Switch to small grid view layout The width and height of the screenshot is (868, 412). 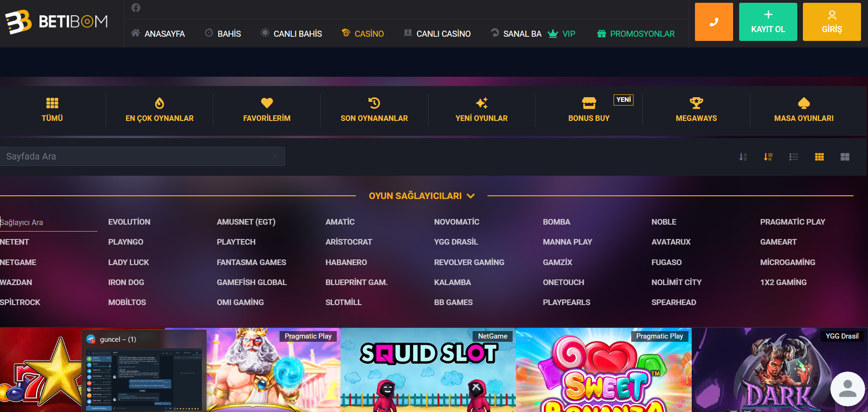click(x=820, y=157)
